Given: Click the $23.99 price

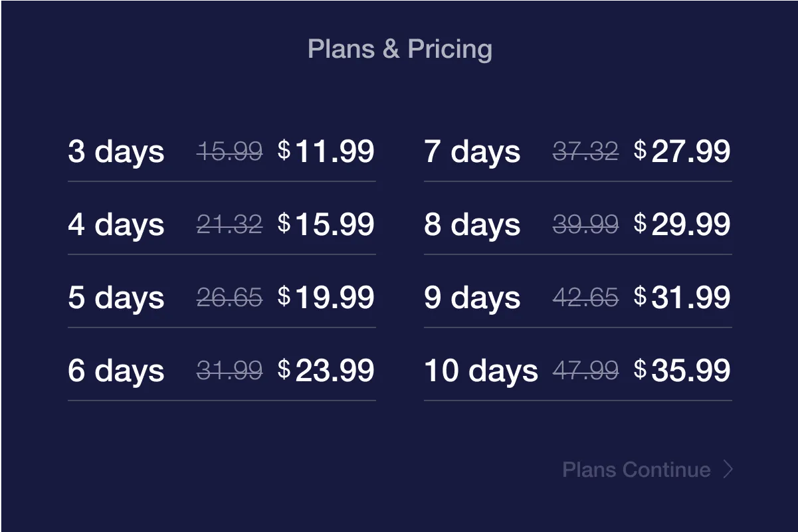Looking at the screenshot, I should point(326,371).
